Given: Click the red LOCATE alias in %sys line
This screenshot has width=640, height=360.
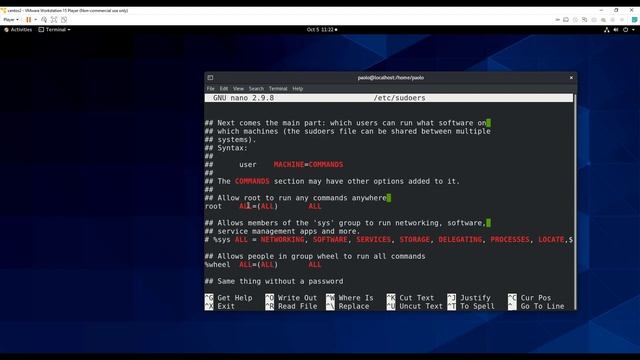Looking at the screenshot, I should tap(551, 240).
